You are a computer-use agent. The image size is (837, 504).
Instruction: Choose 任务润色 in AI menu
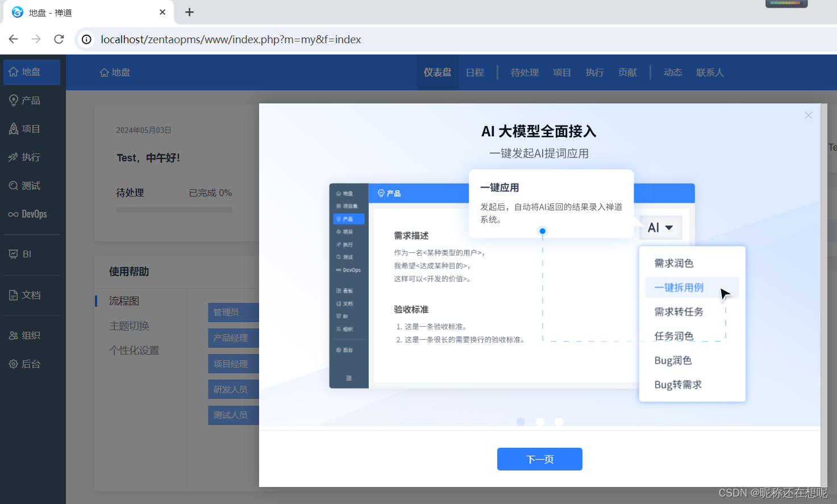pyautogui.click(x=674, y=336)
